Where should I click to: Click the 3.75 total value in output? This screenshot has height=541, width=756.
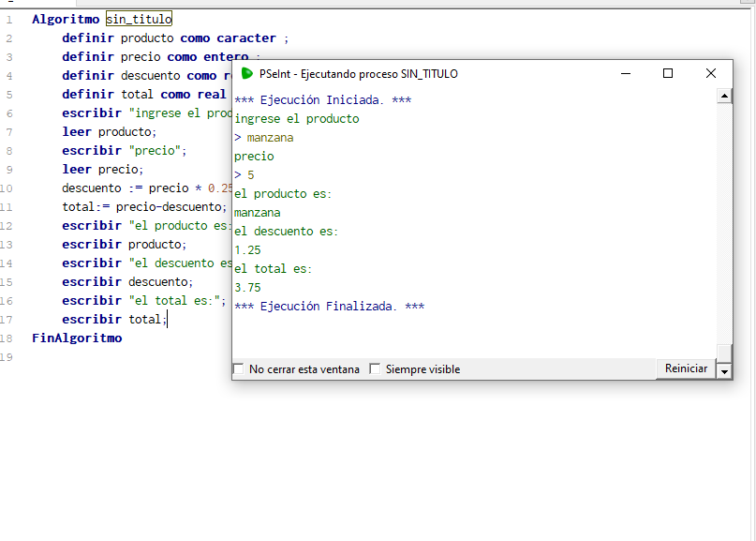click(x=247, y=288)
